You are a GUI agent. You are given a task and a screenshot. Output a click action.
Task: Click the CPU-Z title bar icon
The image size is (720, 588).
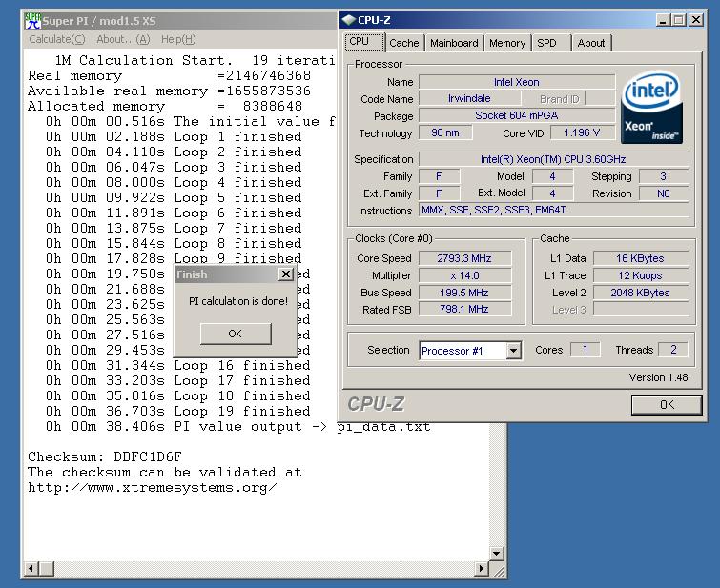[349, 20]
